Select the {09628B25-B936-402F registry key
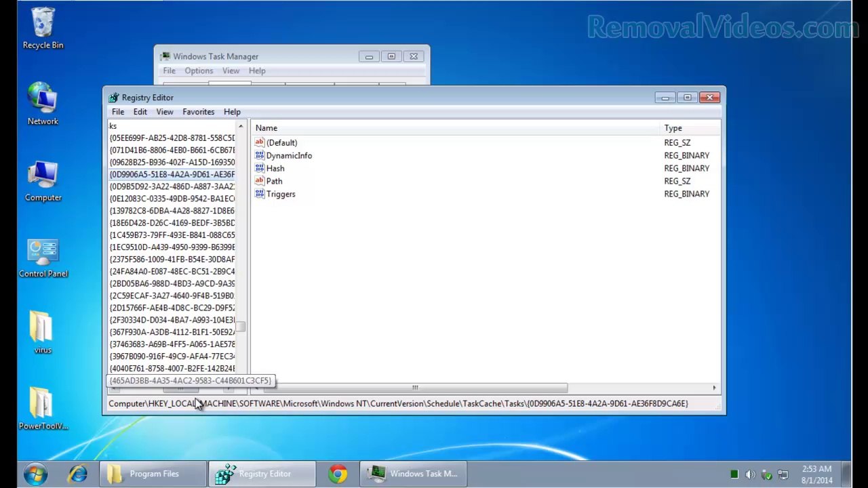The height and width of the screenshot is (488, 868). tap(172, 162)
